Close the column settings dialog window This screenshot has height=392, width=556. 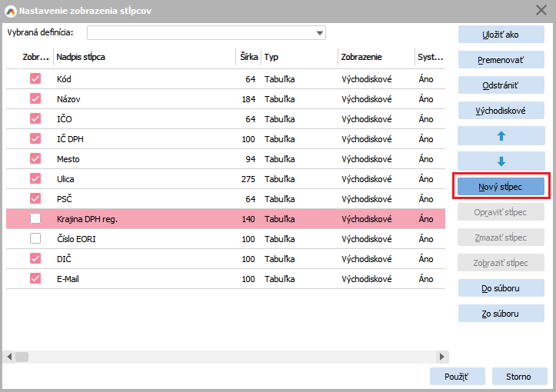541,9
